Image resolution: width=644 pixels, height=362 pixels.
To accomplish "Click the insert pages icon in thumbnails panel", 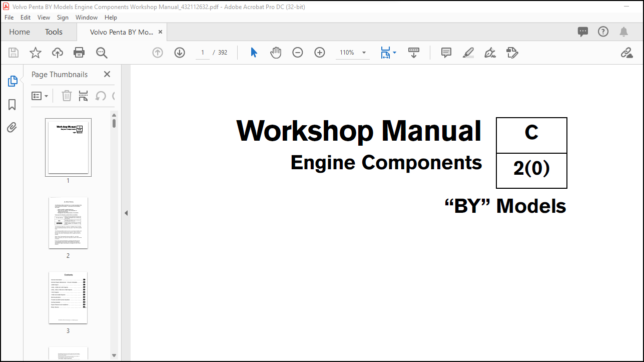I will (84, 96).
